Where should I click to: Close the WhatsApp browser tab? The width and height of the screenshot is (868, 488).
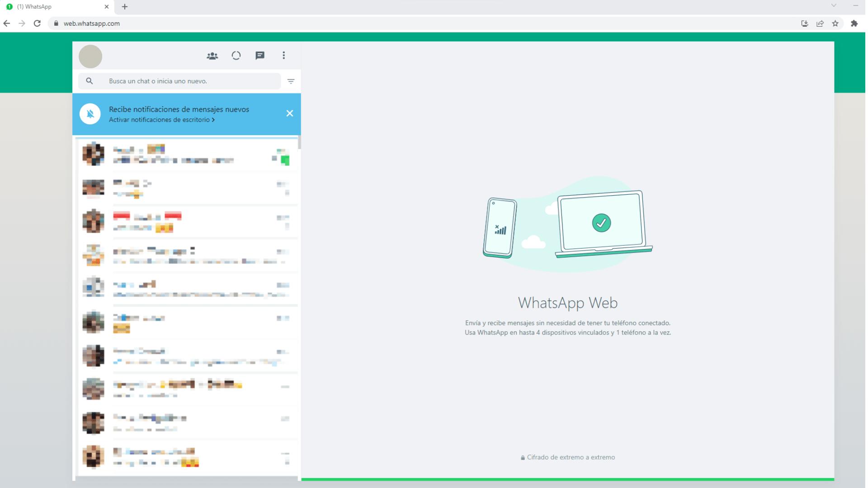pos(107,7)
